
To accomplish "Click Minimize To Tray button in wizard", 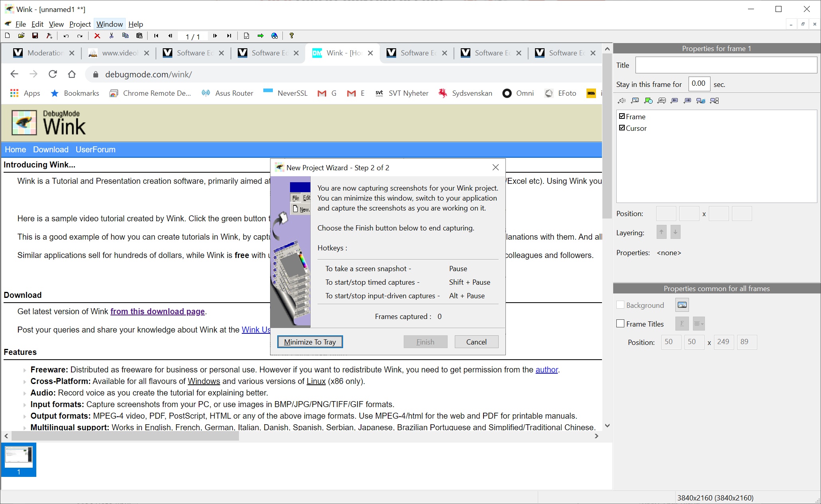I will [x=310, y=342].
